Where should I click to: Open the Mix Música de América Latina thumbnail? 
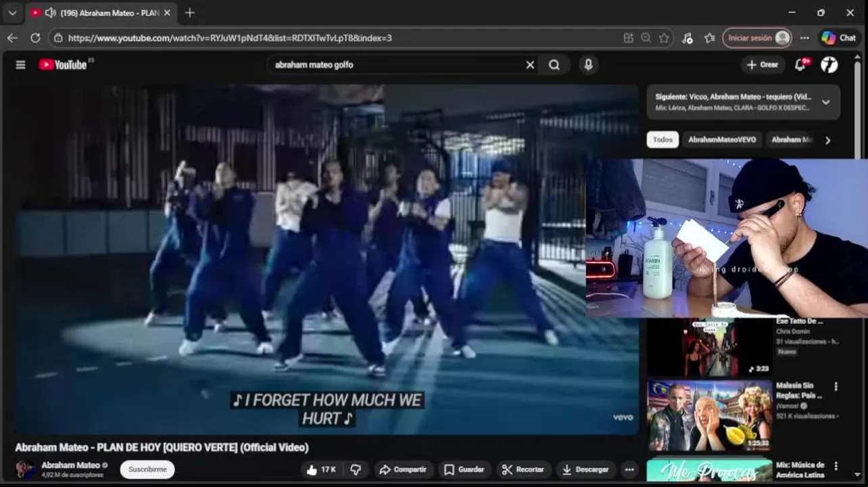pyautogui.click(x=710, y=471)
